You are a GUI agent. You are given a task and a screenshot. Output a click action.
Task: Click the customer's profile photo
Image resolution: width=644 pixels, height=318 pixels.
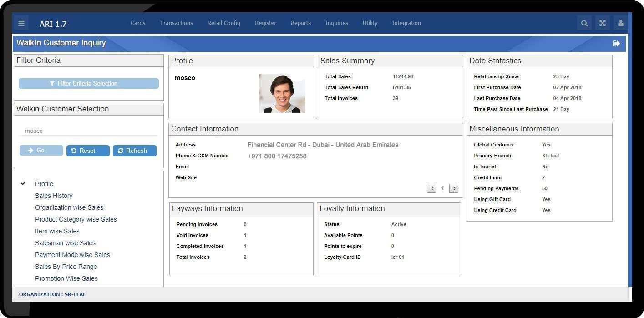click(x=282, y=93)
